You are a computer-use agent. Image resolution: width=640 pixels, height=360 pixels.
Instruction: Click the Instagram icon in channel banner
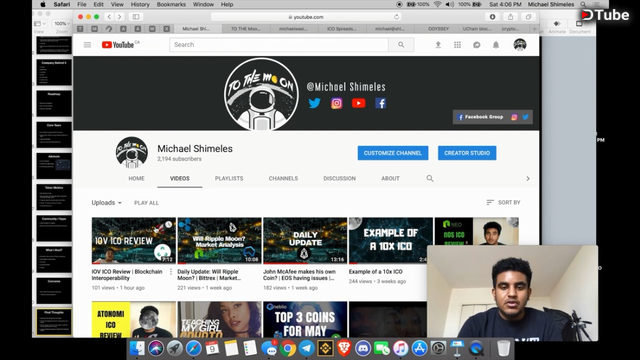click(336, 103)
